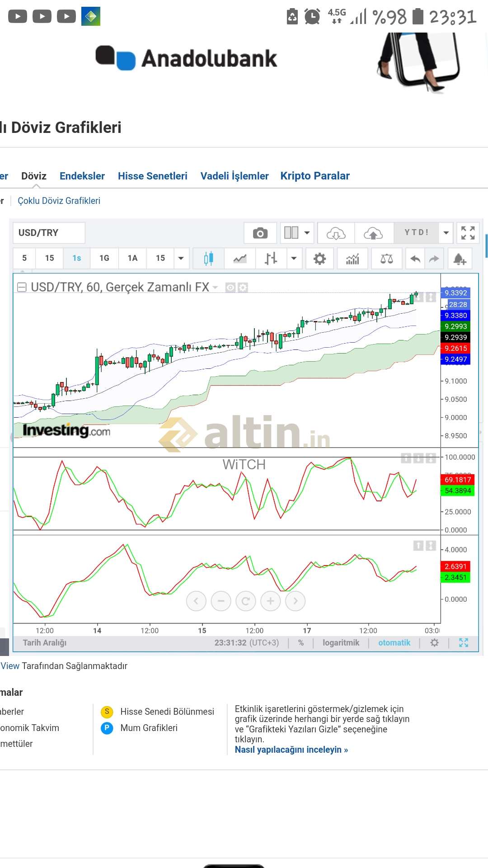Load a saved chart with cloud download icon
The image size is (488, 868).
pyautogui.click(x=336, y=233)
